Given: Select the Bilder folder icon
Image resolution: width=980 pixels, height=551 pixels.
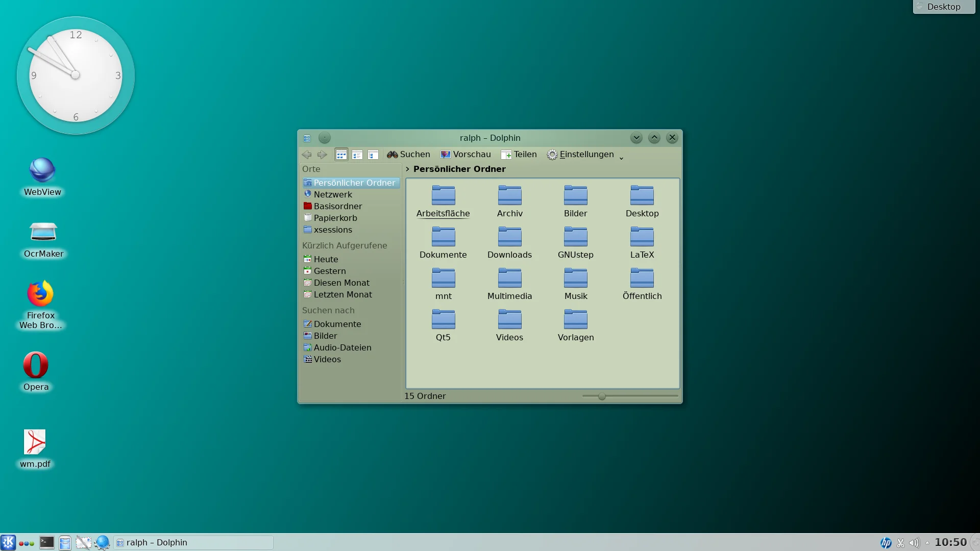Looking at the screenshot, I should (576, 195).
